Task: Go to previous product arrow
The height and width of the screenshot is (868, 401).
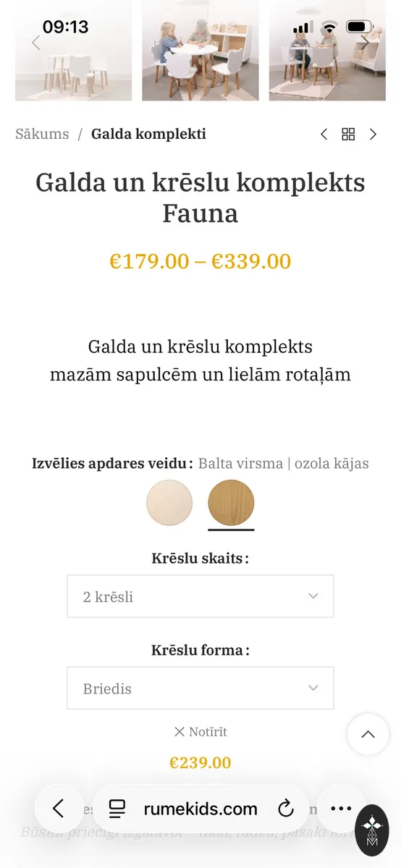Action: tap(324, 134)
